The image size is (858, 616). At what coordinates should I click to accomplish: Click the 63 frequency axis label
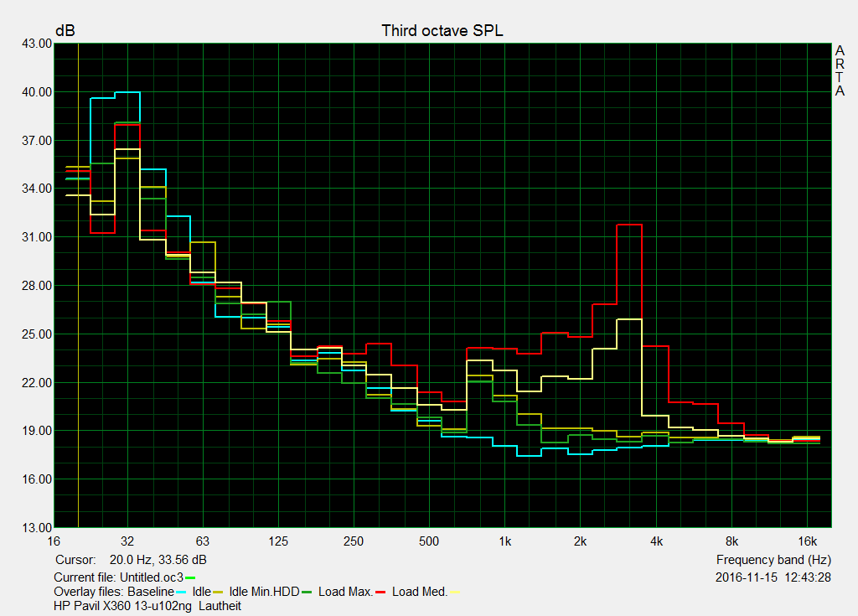203,541
